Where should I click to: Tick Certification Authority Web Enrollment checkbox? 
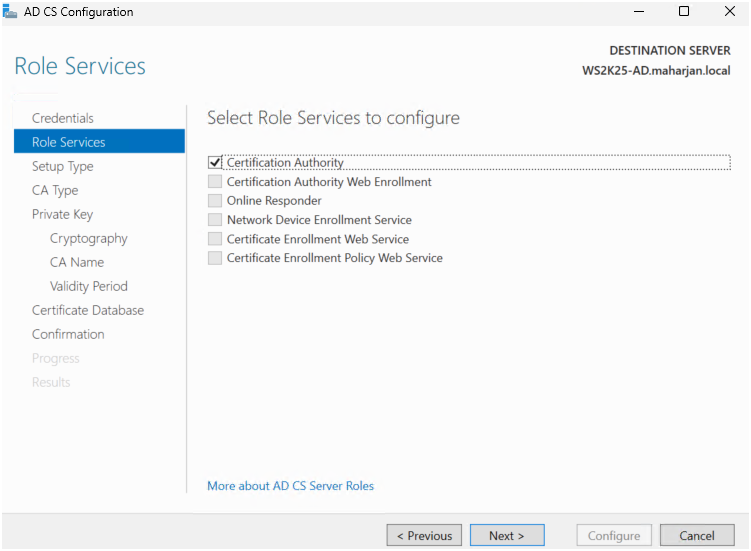214,182
